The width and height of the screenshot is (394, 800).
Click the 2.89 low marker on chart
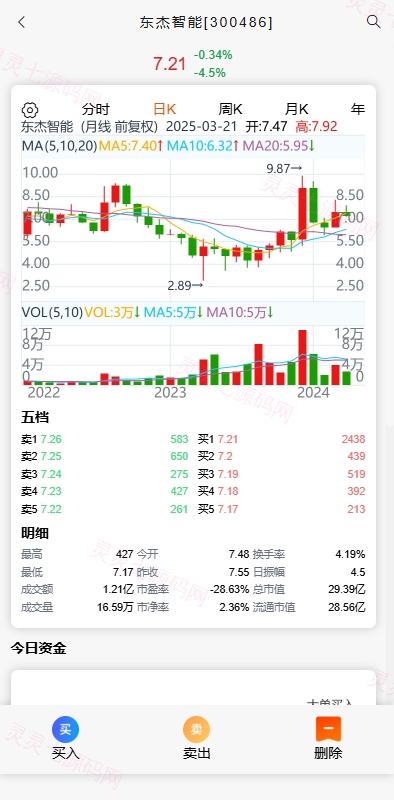point(185,286)
